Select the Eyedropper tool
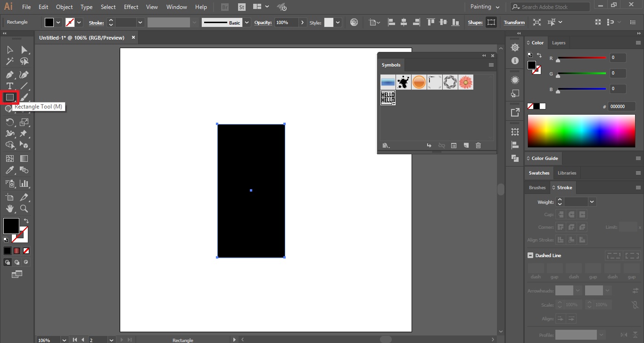 point(9,170)
